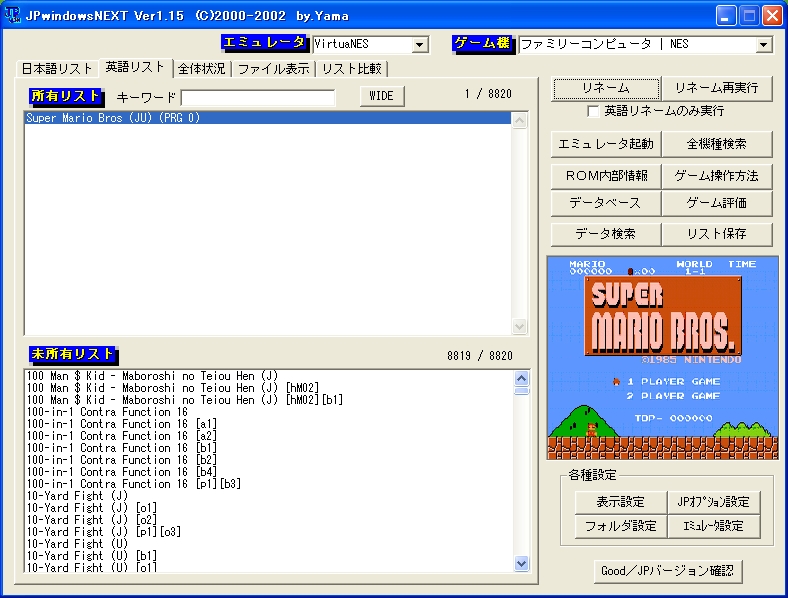Click the JPwindowsNEXT title bar app icon

[12, 15]
